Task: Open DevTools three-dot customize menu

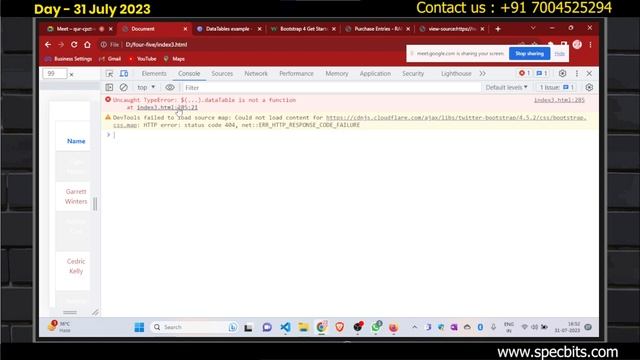Action: 577,73
